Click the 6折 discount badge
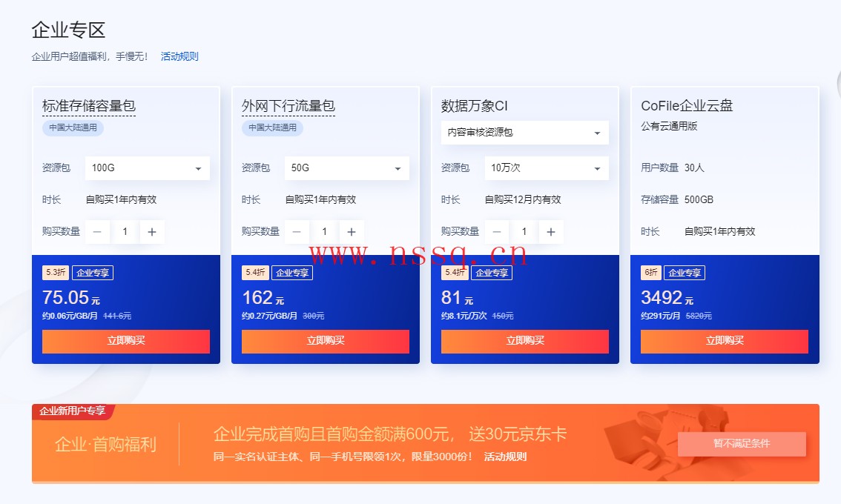This screenshot has height=504, width=841. pyautogui.click(x=651, y=272)
